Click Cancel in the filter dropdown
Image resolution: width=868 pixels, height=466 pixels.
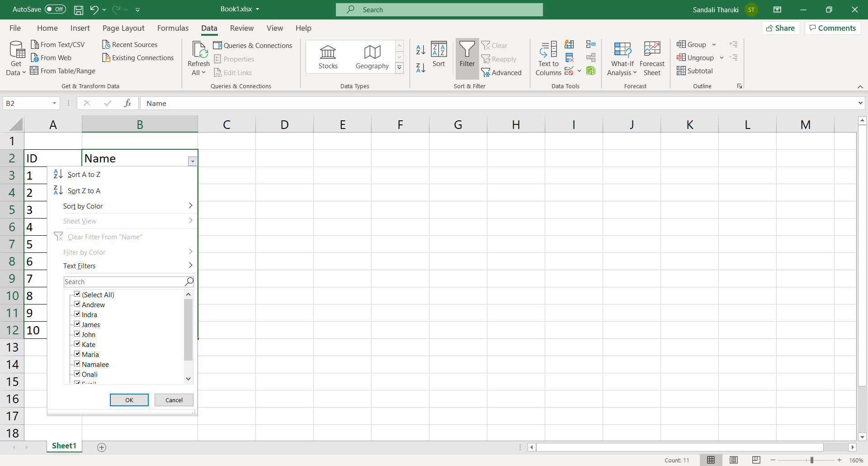[174, 400]
